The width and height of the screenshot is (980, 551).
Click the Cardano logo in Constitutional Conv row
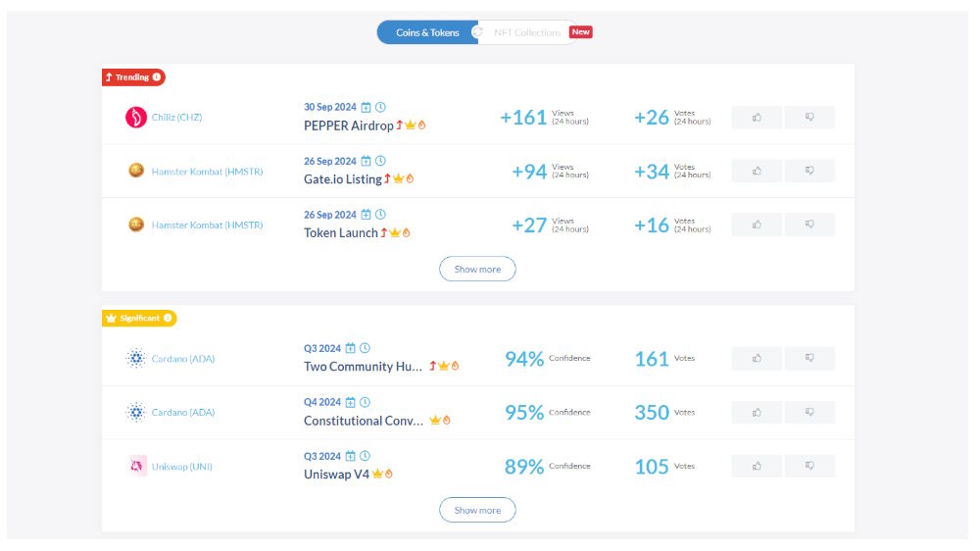point(135,412)
